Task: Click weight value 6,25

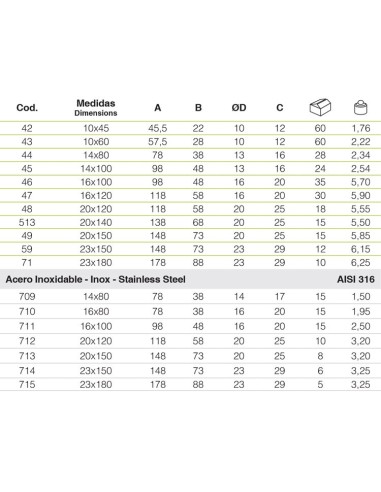Action: tap(361, 263)
